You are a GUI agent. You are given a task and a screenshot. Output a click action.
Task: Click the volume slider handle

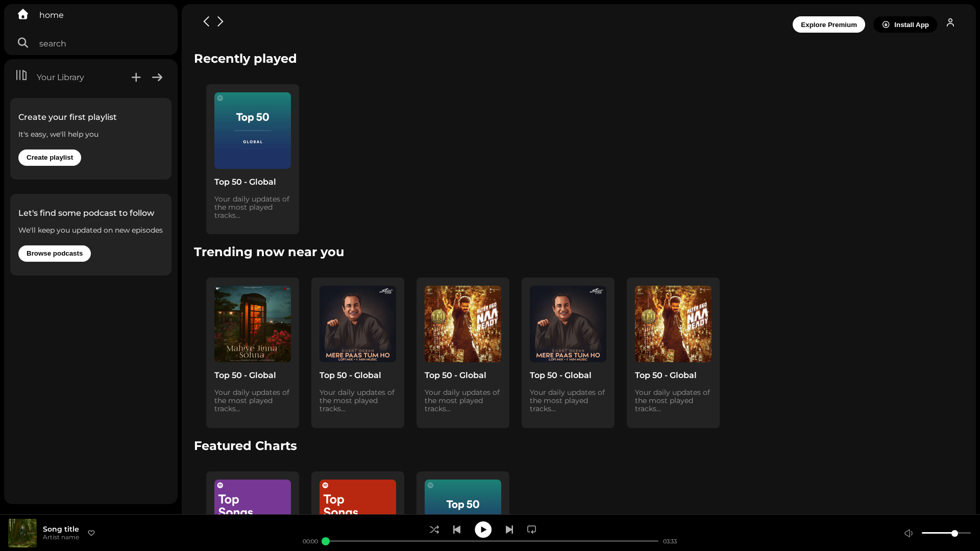point(954,533)
